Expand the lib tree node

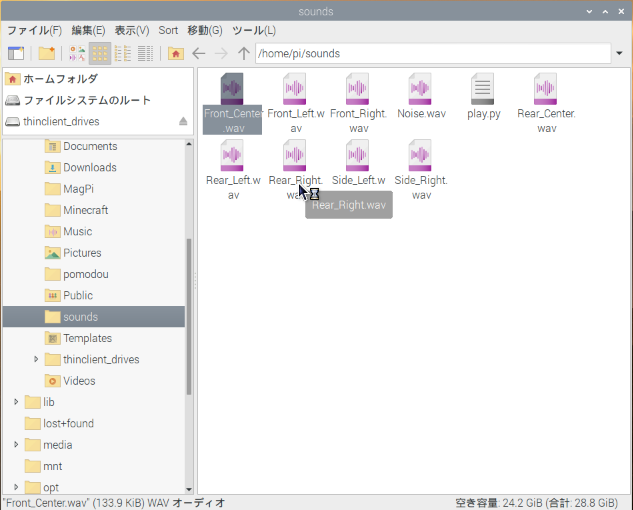(x=16, y=402)
